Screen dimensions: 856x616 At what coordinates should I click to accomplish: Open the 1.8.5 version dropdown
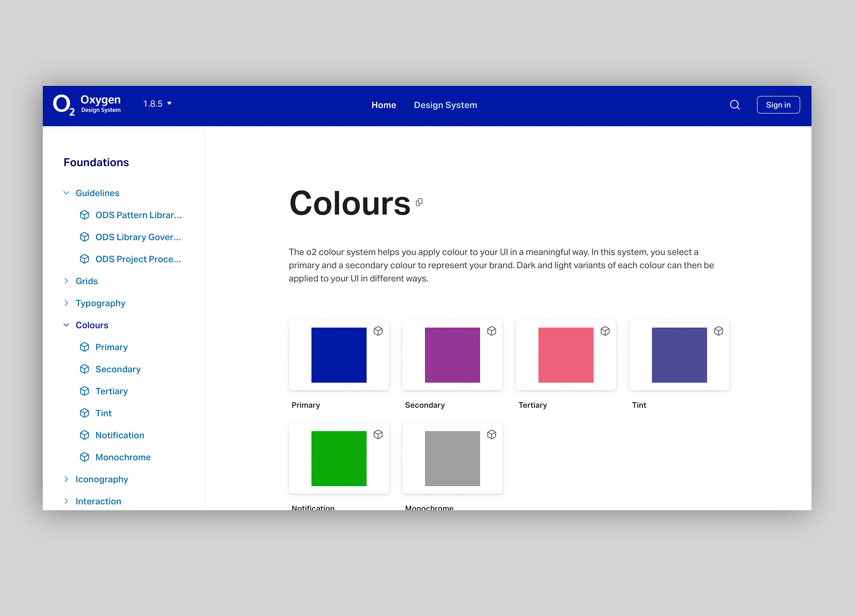click(158, 104)
